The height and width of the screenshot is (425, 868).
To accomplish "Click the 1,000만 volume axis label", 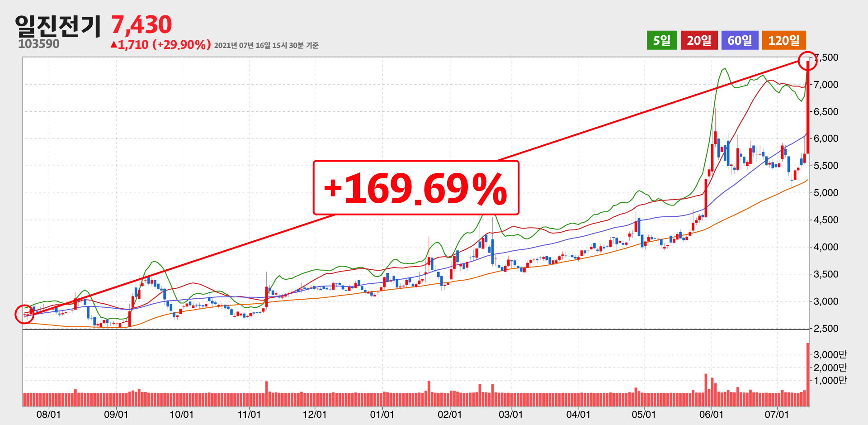I will (830, 381).
